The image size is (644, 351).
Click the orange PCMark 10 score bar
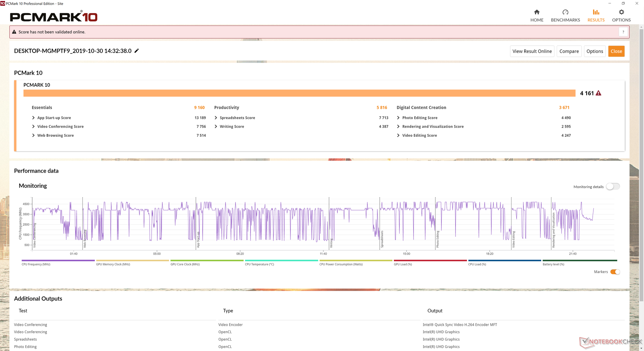(299, 93)
